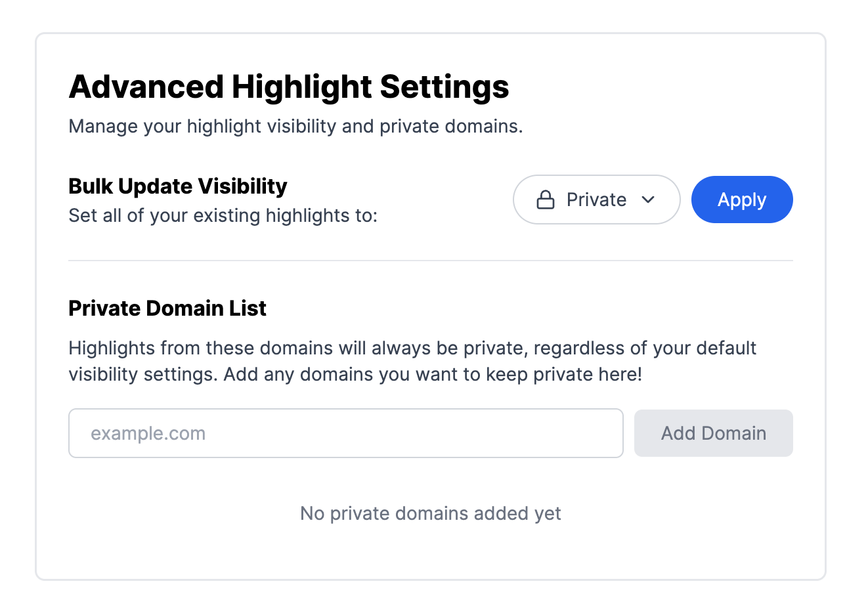Click 'Set all of your existing highlights to' text
868x613 pixels.
click(223, 215)
